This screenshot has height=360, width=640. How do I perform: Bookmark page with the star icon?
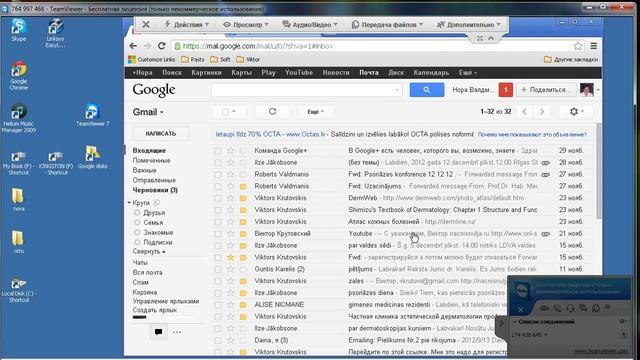578,46
